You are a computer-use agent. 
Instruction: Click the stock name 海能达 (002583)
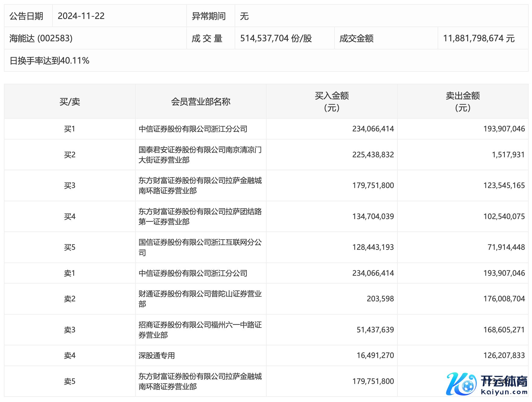[x=41, y=38]
